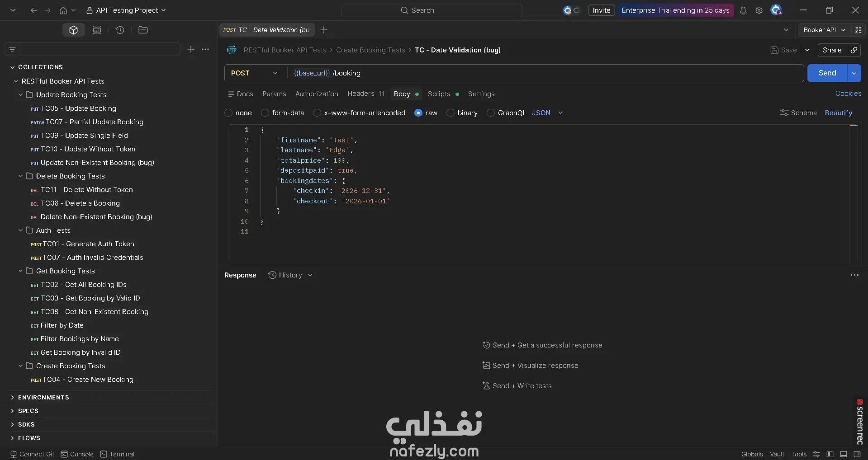Go back with the left arrow icon
868x460 pixels.
tap(33, 10)
